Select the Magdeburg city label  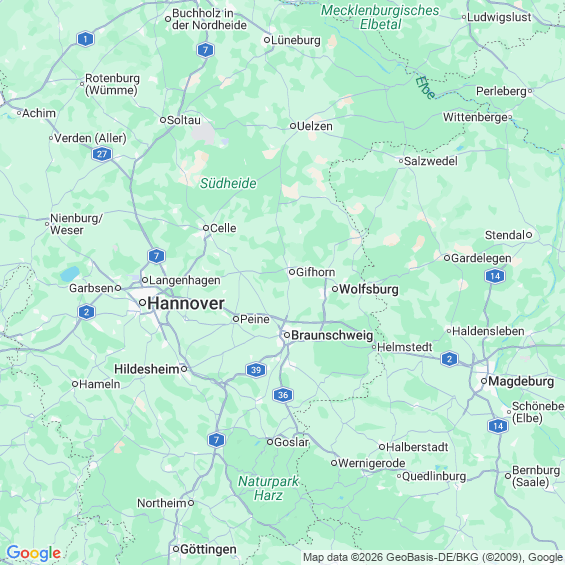(521, 381)
